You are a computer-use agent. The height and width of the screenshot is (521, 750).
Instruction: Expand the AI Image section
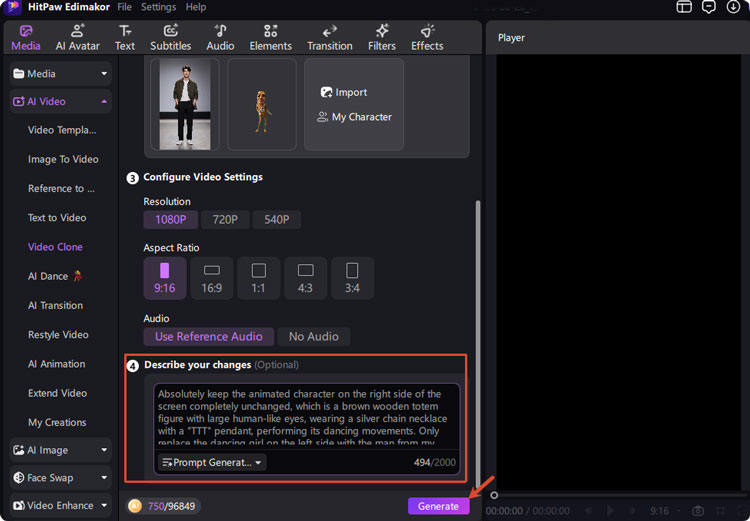60,450
